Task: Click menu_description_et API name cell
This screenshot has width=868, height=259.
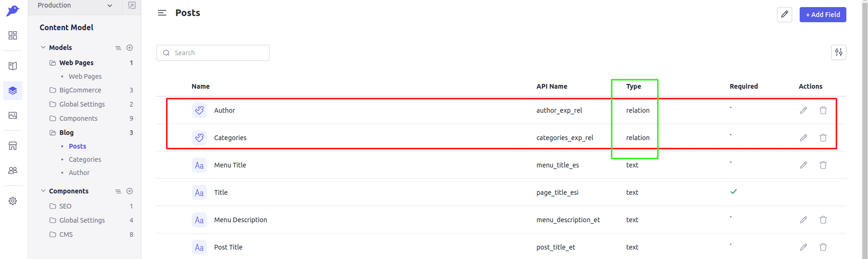Action: tap(568, 220)
